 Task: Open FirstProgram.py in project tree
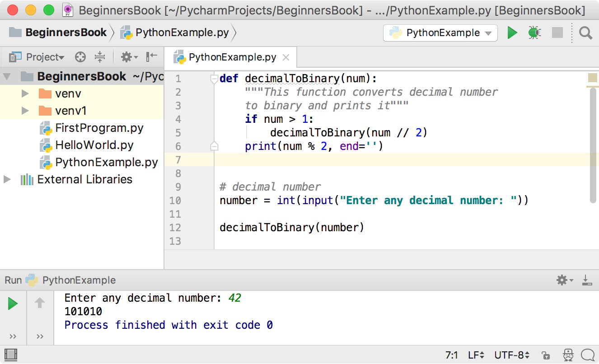click(x=99, y=128)
